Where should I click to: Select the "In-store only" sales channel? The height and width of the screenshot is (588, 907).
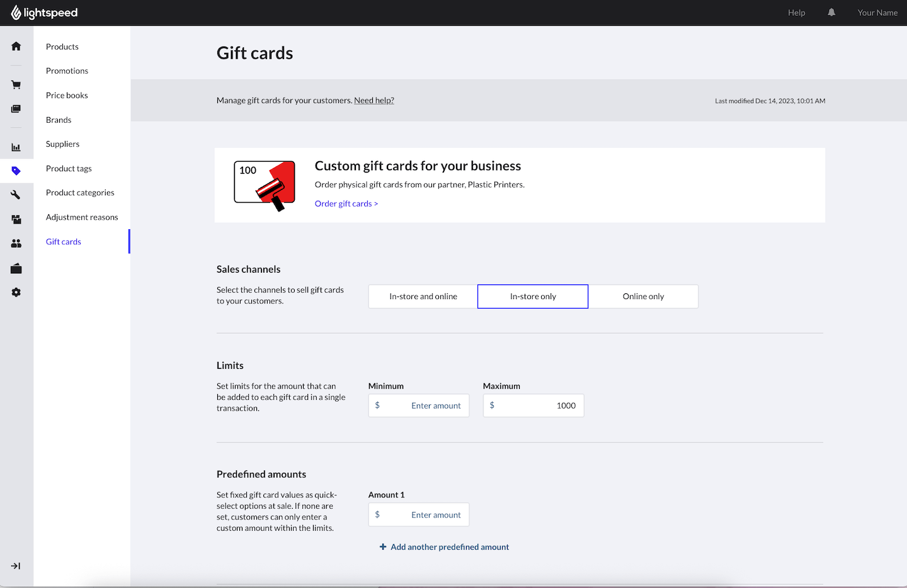coord(533,297)
